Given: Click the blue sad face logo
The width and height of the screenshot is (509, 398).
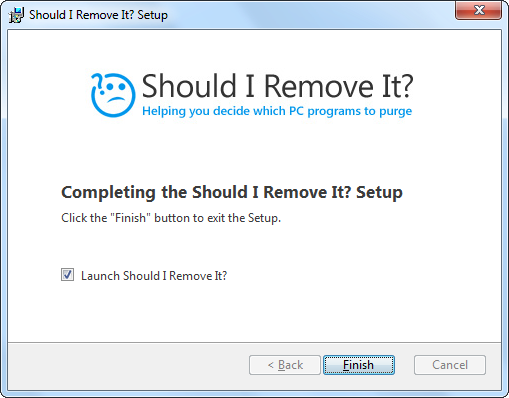Looking at the screenshot, I should click(113, 95).
